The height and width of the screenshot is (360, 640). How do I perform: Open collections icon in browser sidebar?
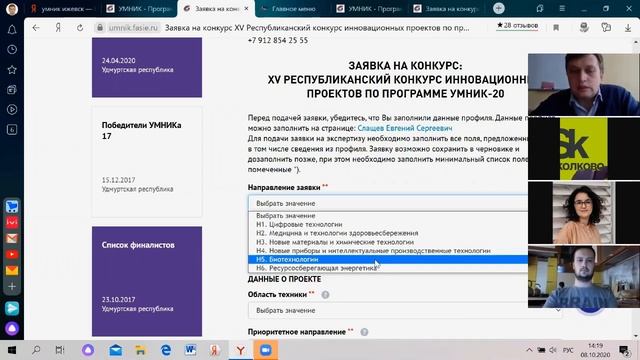click(x=12, y=89)
